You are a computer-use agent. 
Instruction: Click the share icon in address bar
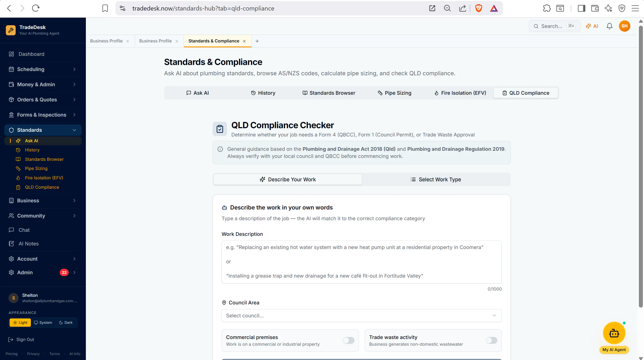462,8
